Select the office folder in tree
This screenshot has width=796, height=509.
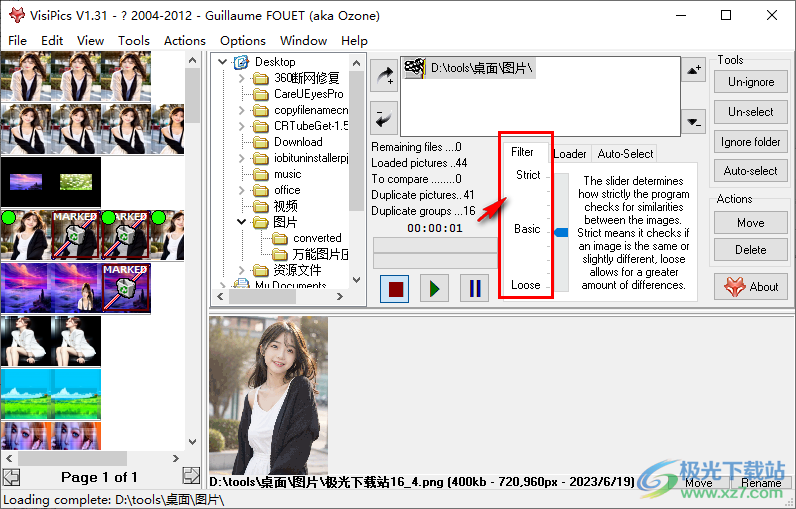click(x=287, y=190)
